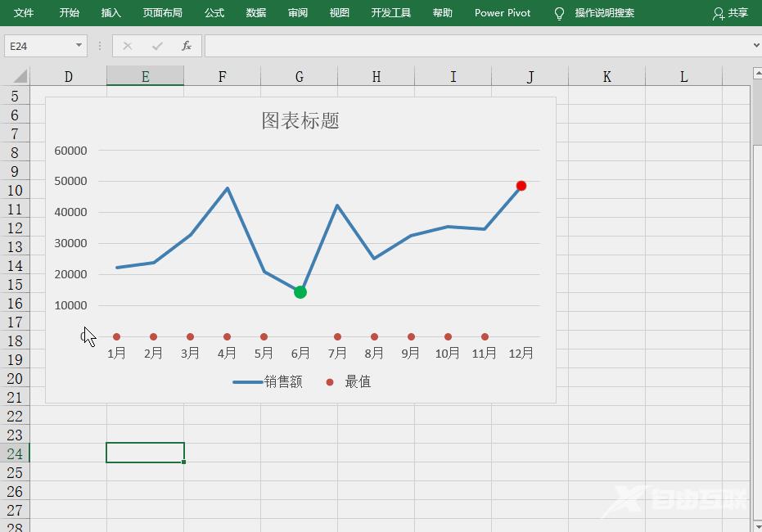Click the Enter checkmark icon in the formula bar
762x532 pixels.
(157, 46)
